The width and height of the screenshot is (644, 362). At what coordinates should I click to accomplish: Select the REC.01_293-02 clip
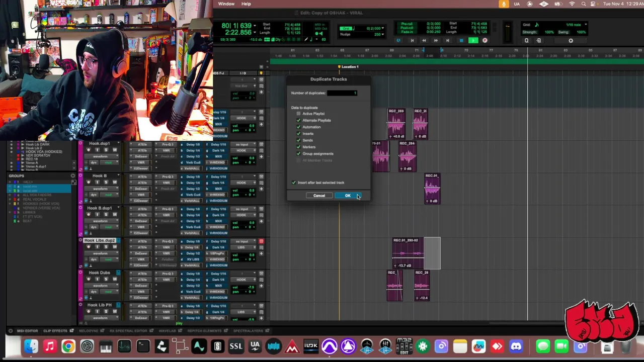tap(408, 253)
